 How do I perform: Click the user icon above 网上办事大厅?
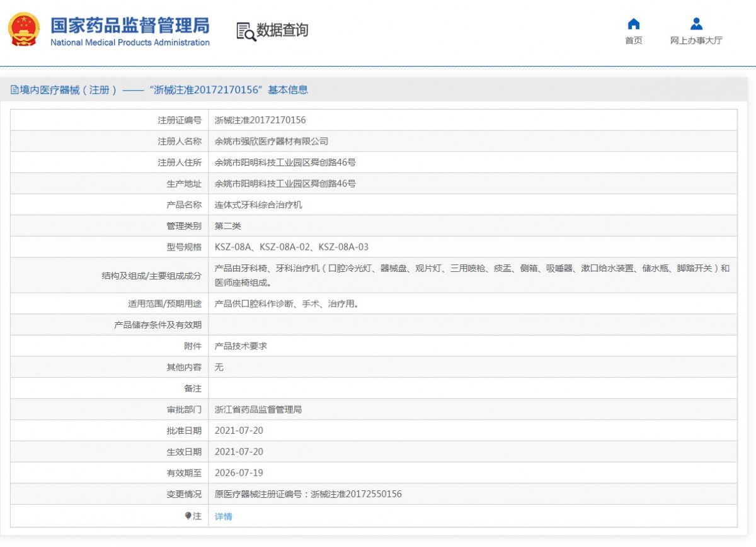pyautogui.click(x=696, y=24)
